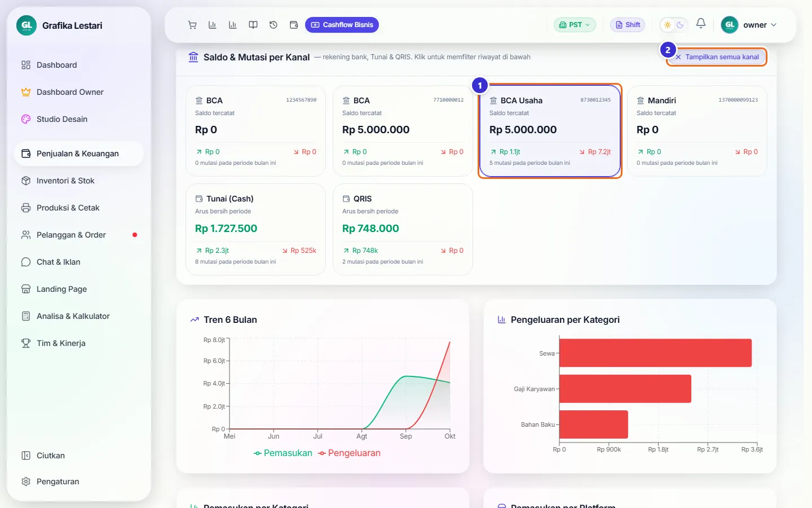This screenshot has width=812, height=508.
Task: Click the Gaji Karyawan bar in chart
Action: click(x=625, y=388)
